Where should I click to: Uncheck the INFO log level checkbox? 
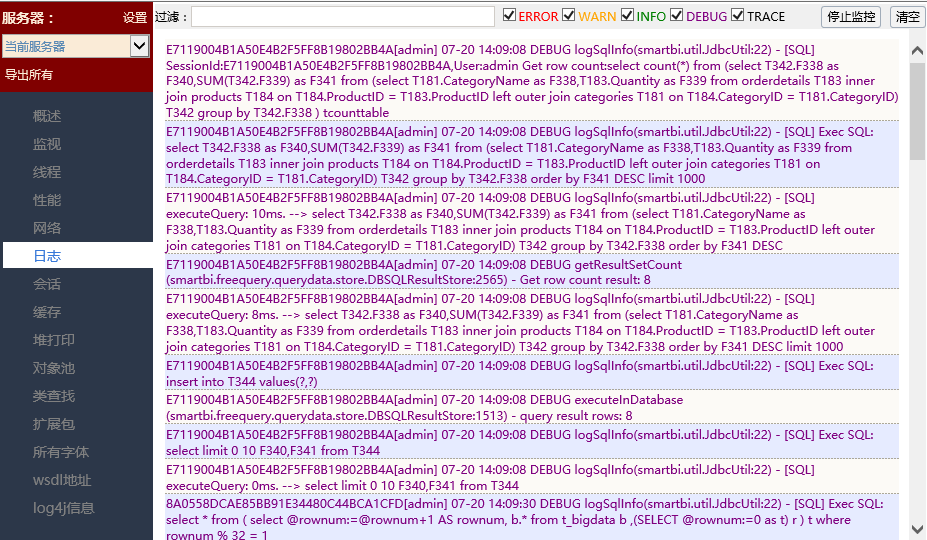click(x=627, y=15)
